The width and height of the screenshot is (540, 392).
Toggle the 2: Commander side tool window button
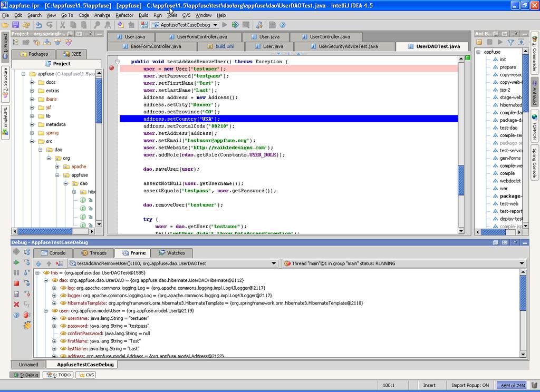(534, 53)
